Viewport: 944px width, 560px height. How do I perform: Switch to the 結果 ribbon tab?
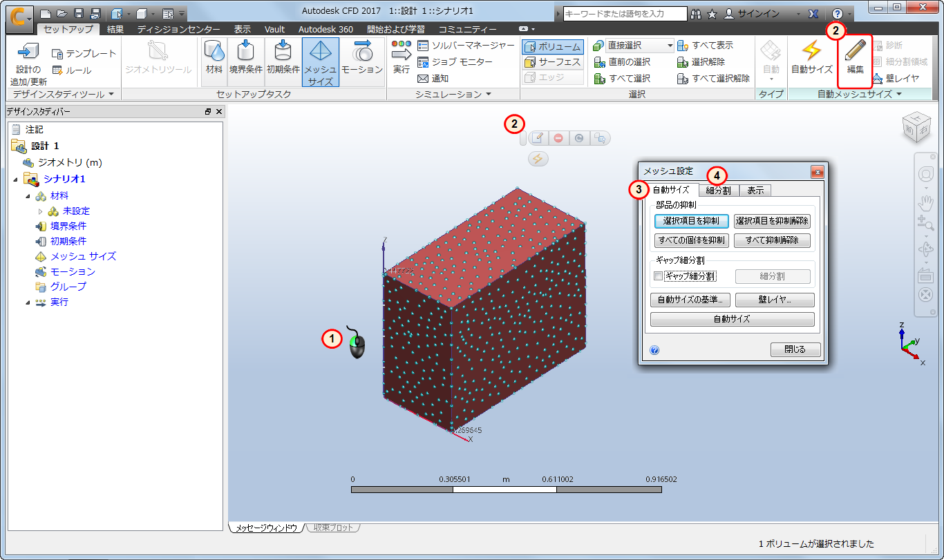tap(115, 30)
